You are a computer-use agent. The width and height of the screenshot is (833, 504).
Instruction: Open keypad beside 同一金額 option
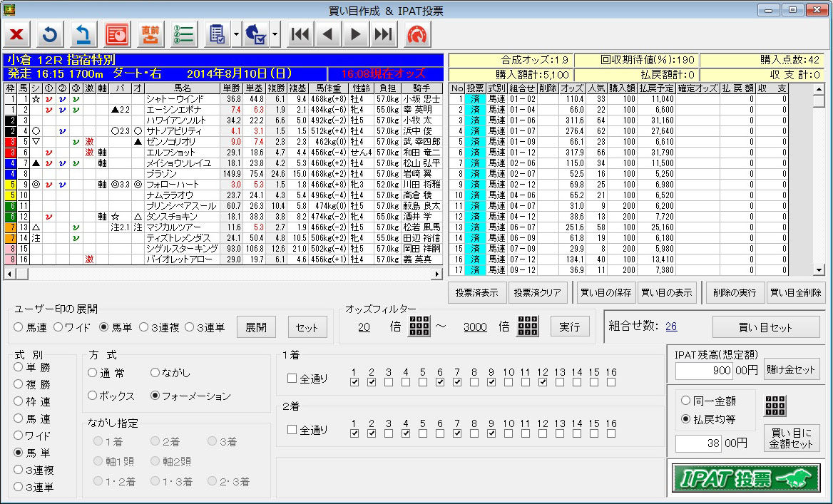pos(775,406)
